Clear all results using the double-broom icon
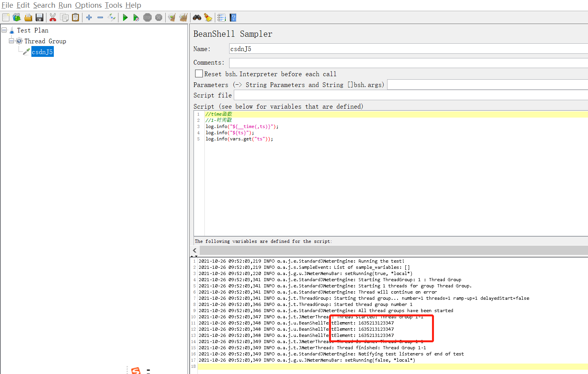The height and width of the screenshot is (374, 588). pos(183,17)
